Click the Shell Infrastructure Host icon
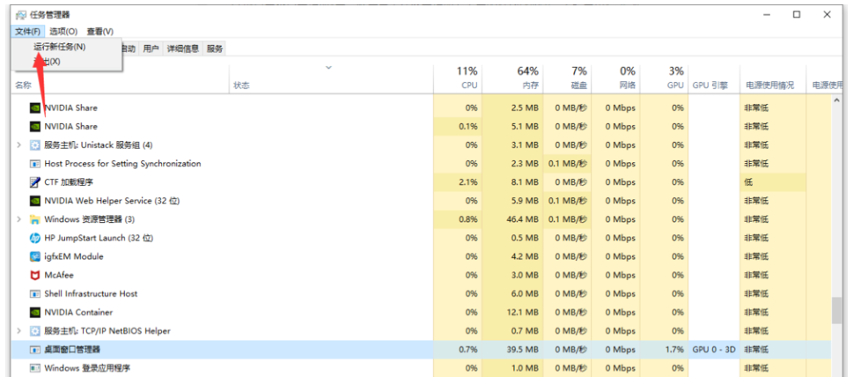 (x=35, y=294)
